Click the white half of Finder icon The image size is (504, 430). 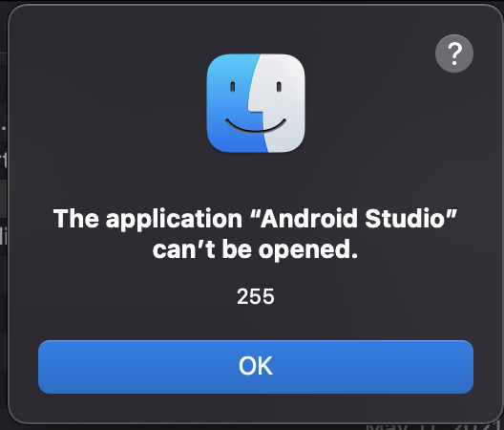283,103
